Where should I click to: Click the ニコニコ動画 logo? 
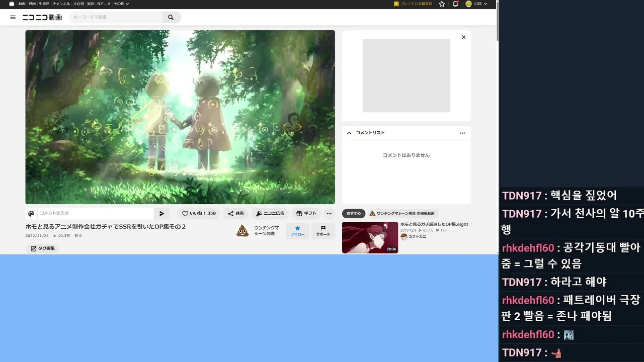pyautogui.click(x=42, y=17)
